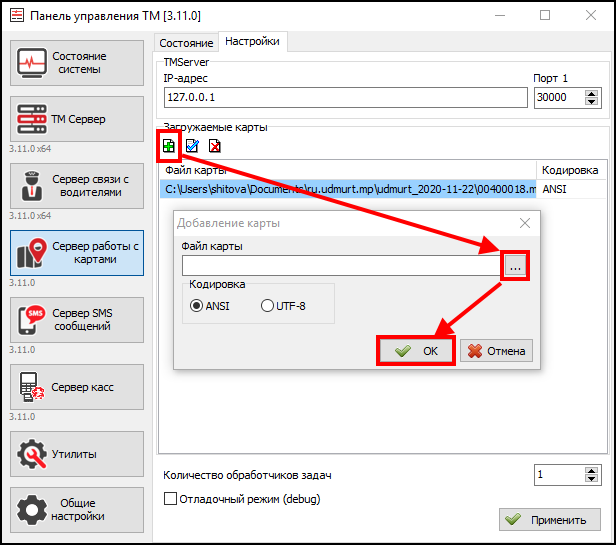Enable Отладочный режим (debug) checkbox
Image resolution: width=616 pixels, height=545 pixels.
tap(170, 499)
